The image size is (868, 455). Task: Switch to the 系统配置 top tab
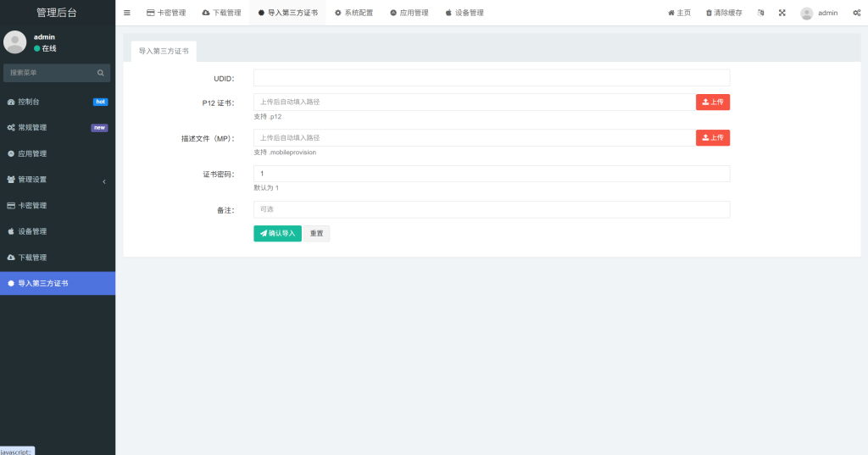[353, 13]
